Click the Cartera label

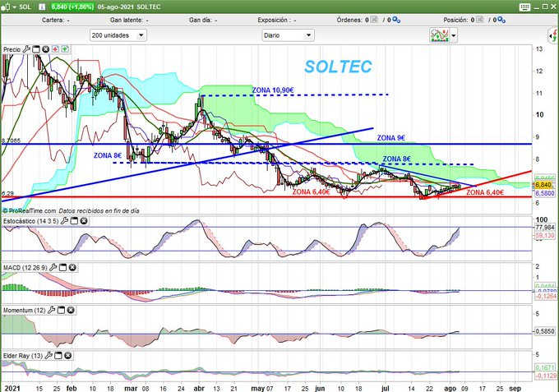tap(53, 21)
